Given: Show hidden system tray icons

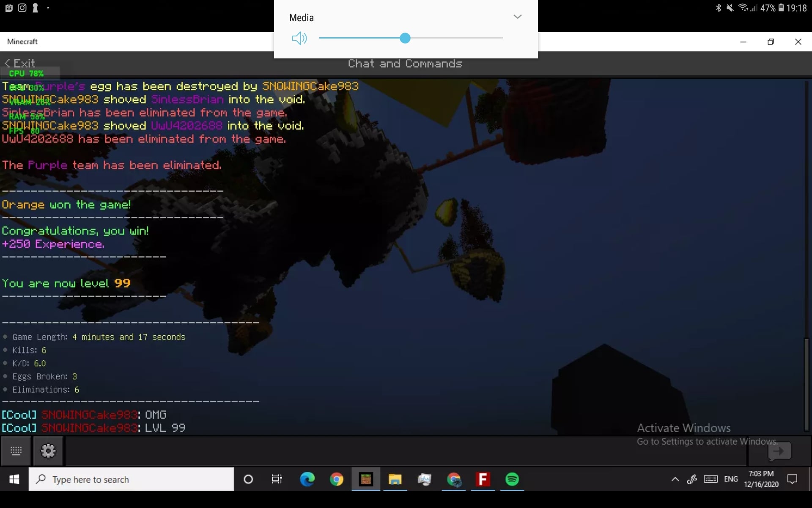Looking at the screenshot, I should pos(675,479).
